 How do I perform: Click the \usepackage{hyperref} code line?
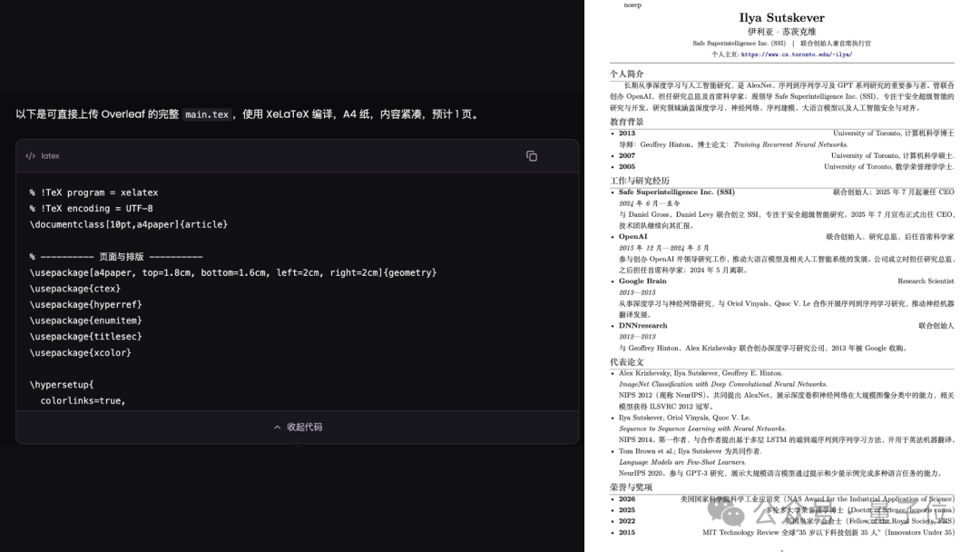pyautogui.click(x=85, y=304)
